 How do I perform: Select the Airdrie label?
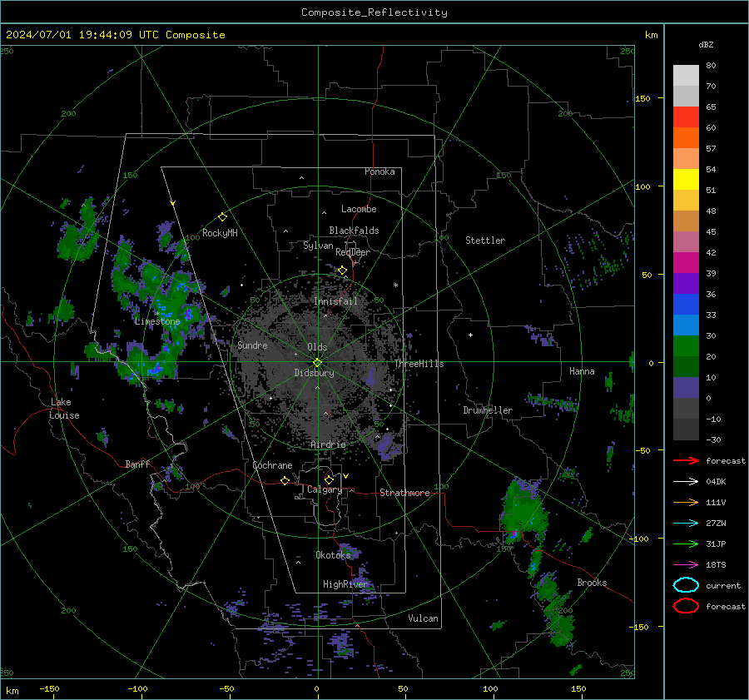pos(328,444)
